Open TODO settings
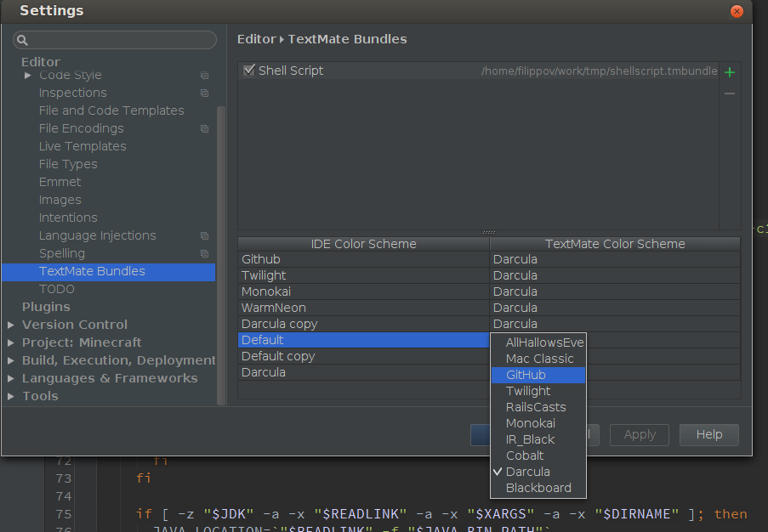The width and height of the screenshot is (768, 532). point(57,289)
